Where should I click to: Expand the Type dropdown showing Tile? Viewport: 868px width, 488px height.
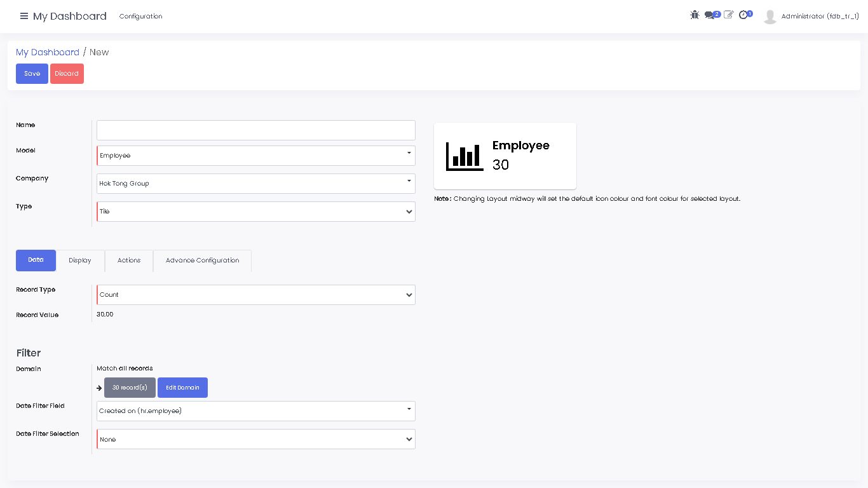(255, 212)
